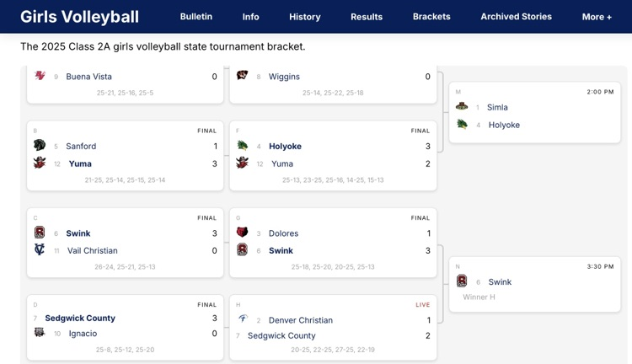Open the Bulletin menu item
Screen dimensions: 632x364
[x=196, y=17]
